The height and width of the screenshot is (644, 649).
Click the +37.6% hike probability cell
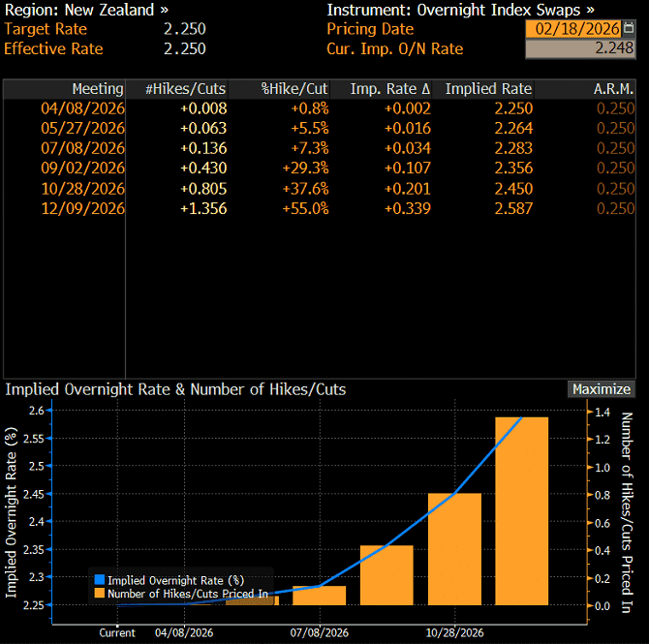[305, 189]
